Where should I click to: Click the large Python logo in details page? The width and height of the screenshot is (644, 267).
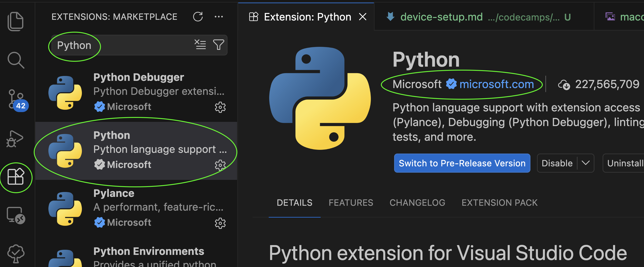pos(320,98)
